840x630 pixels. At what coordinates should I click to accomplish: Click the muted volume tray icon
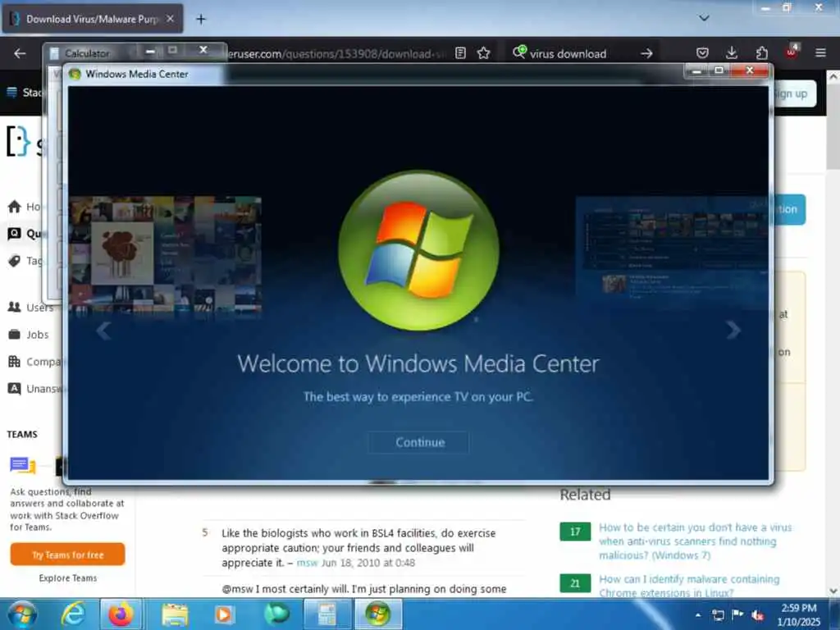click(757, 615)
